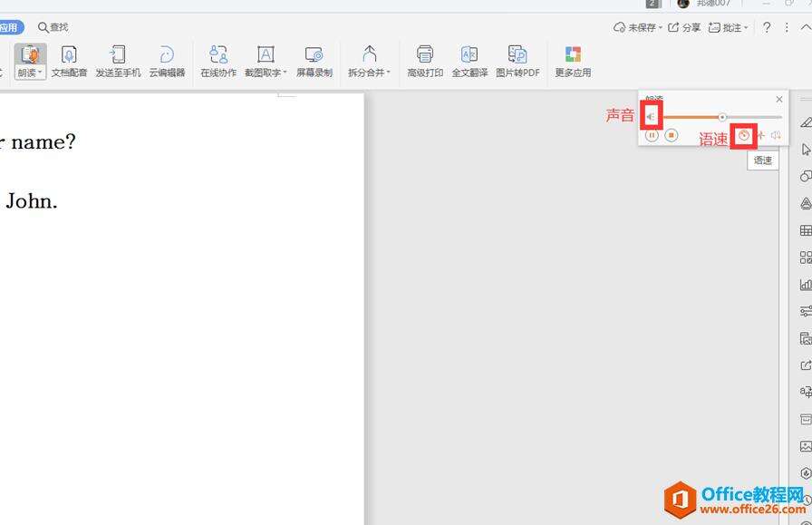Viewport: 812px width, 525px height.
Task: Open the table icon in right sidebar
Action: pos(806,230)
